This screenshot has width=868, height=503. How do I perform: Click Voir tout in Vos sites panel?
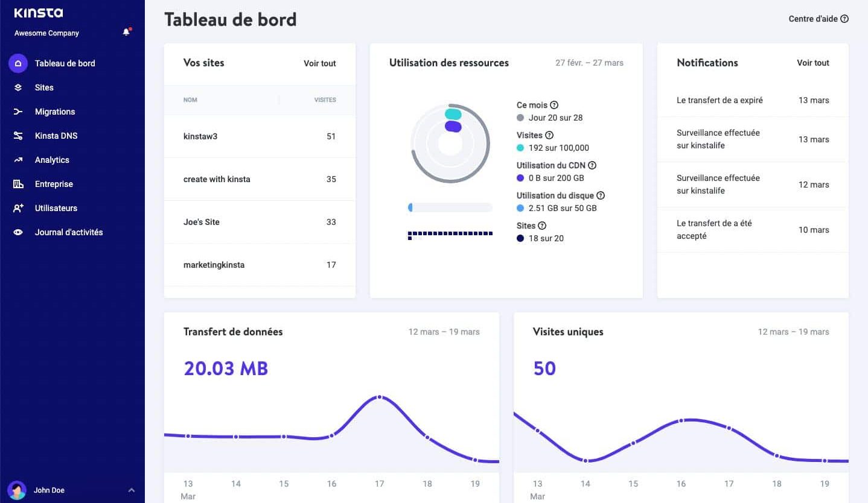[x=319, y=63]
